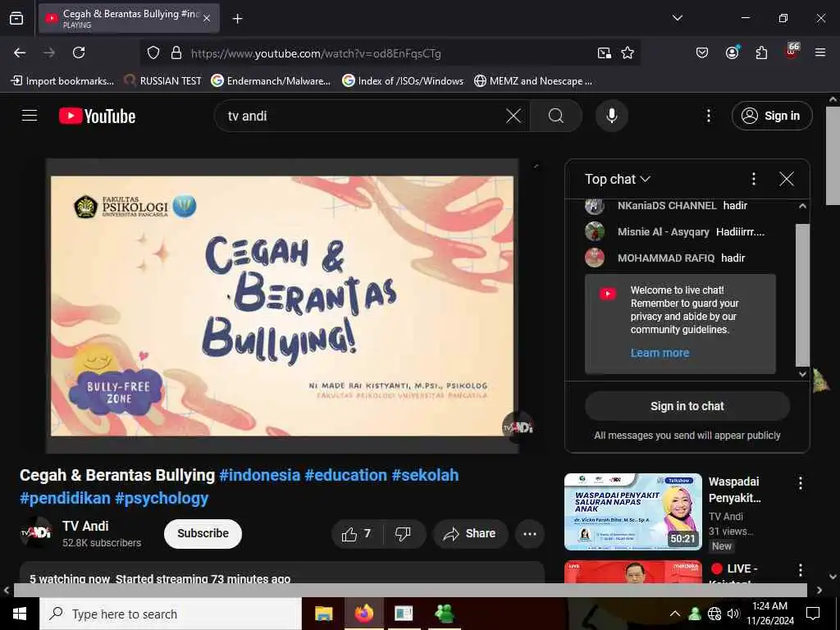Click the Sign in to chat button
Screen dimensions: 840x630
[x=687, y=406]
